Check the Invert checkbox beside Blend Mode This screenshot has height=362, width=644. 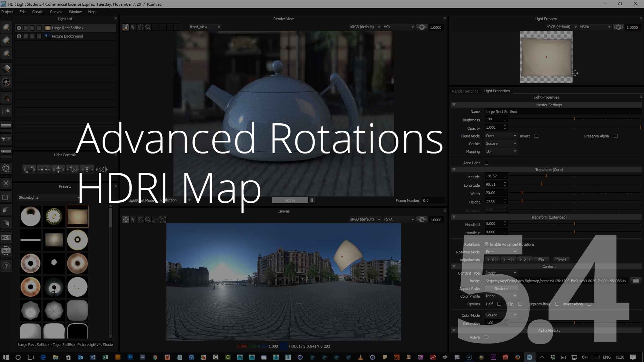[536, 136]
